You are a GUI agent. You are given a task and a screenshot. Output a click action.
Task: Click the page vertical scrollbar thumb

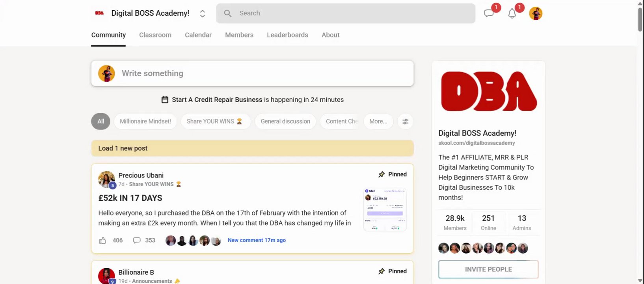tap(640, 19)
